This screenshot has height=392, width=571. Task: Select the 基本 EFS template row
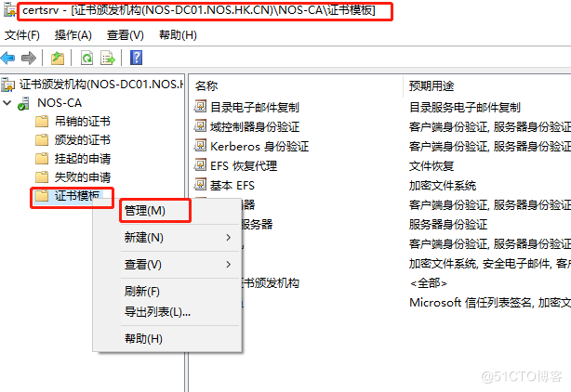(x=232, y=186)
